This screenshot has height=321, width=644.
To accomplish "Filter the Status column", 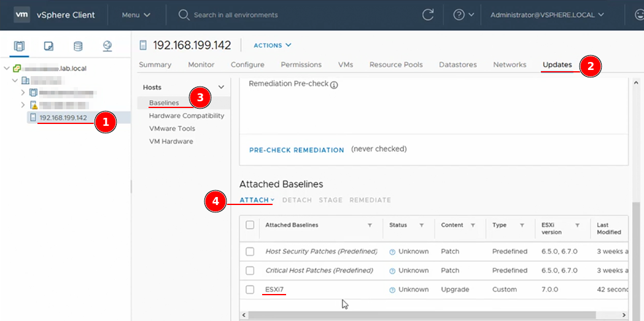I will [421, 225].
